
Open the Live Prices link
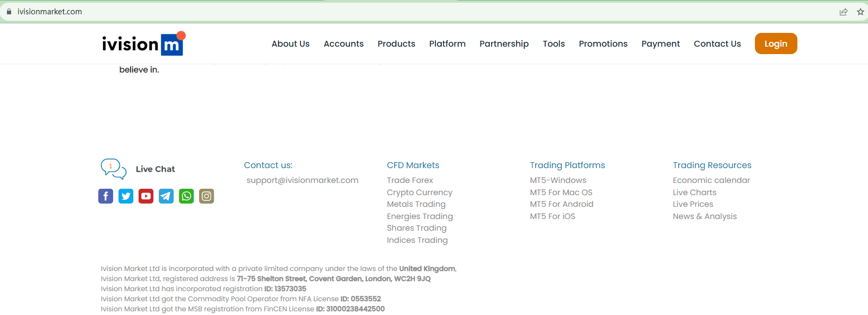[693, 204]
